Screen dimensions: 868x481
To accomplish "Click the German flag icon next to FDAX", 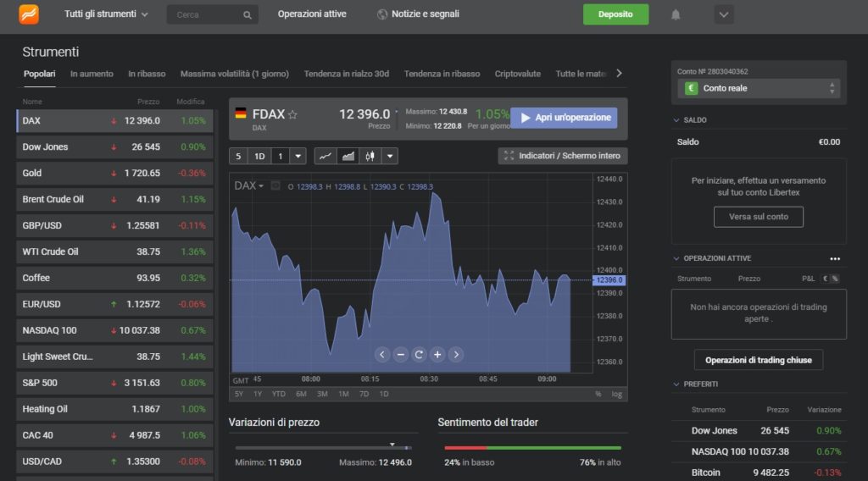I will coord(240,113).
